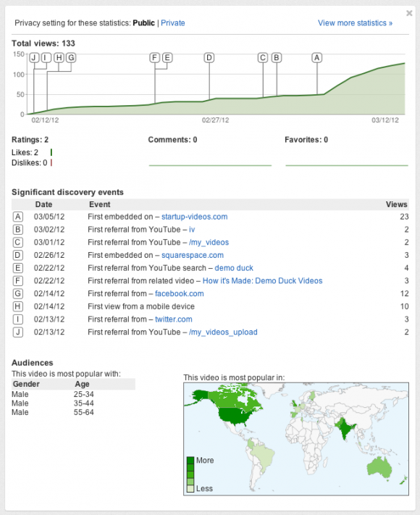420x515 pixels.
Task: Click the D icon in the events table
Action: tap(17, 255)
